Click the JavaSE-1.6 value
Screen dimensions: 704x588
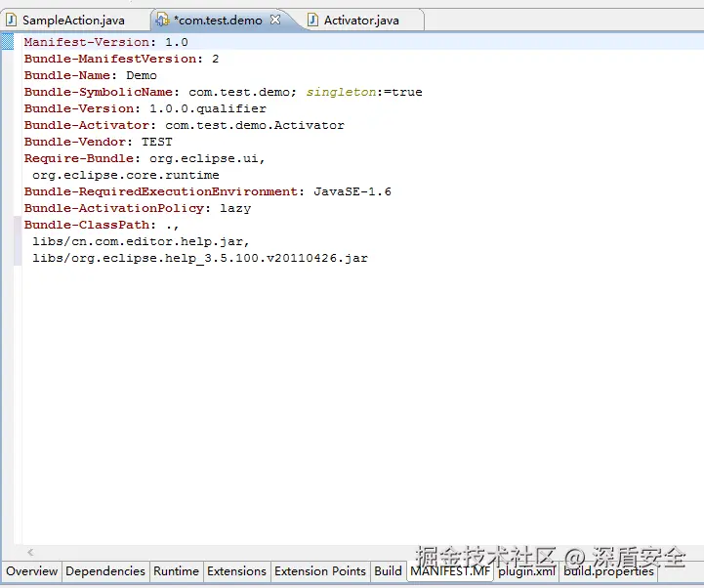(352, 191)
